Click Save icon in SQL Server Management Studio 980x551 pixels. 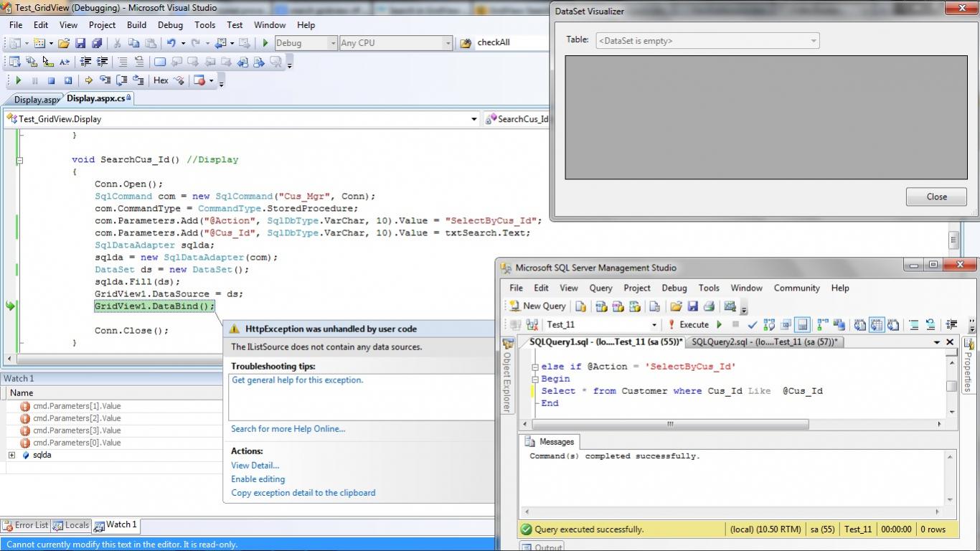[x=692, y=306]
